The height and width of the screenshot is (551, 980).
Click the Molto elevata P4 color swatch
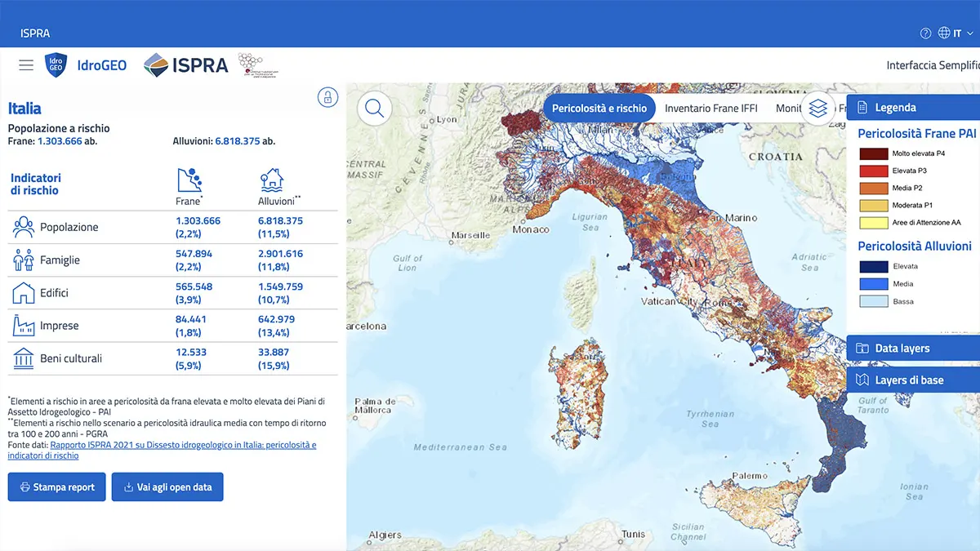coord(873,153)
